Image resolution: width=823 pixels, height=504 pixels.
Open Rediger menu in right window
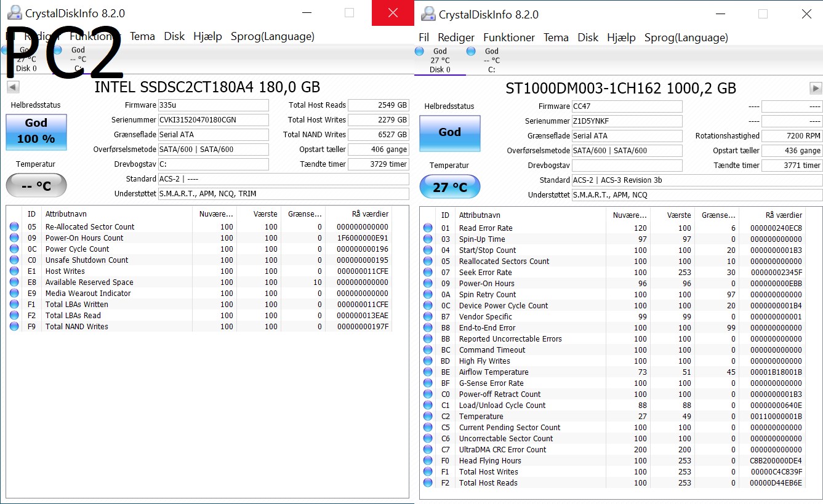(x=456, y=38)
